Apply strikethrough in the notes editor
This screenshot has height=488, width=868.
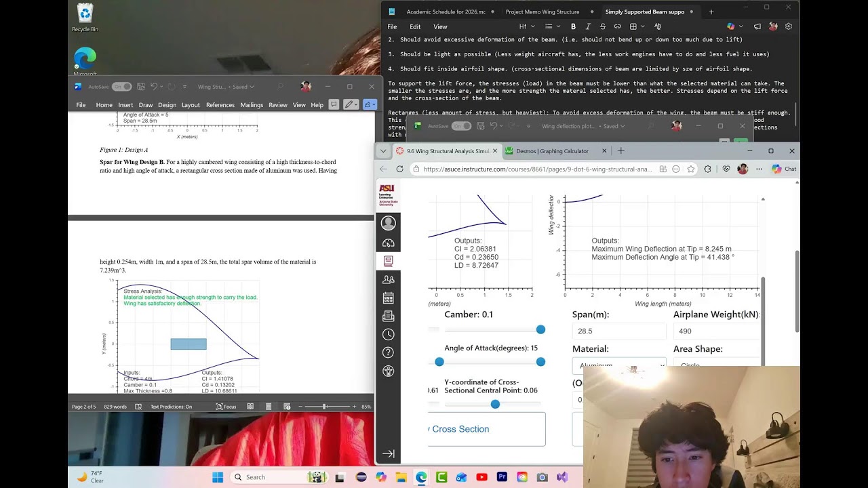(602, 26)
